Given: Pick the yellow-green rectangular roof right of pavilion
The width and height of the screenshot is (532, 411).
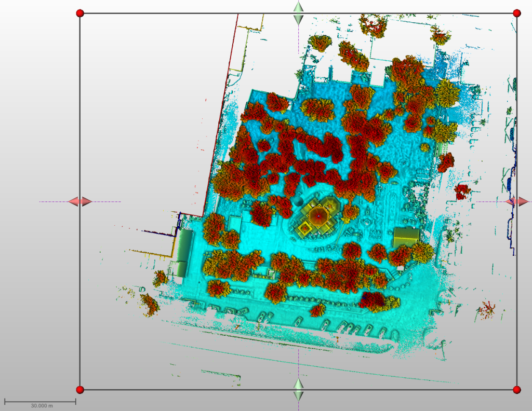Looking at the screenshot, I should coord(406,237).
